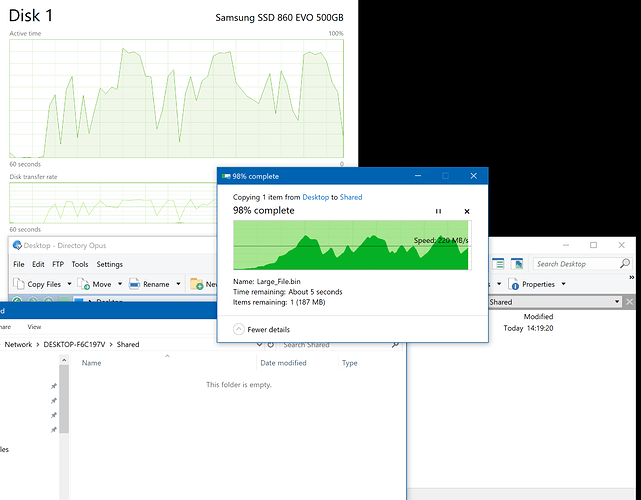
Task: Sort Explorer list by Date modified column
Action: click(283, 363)
